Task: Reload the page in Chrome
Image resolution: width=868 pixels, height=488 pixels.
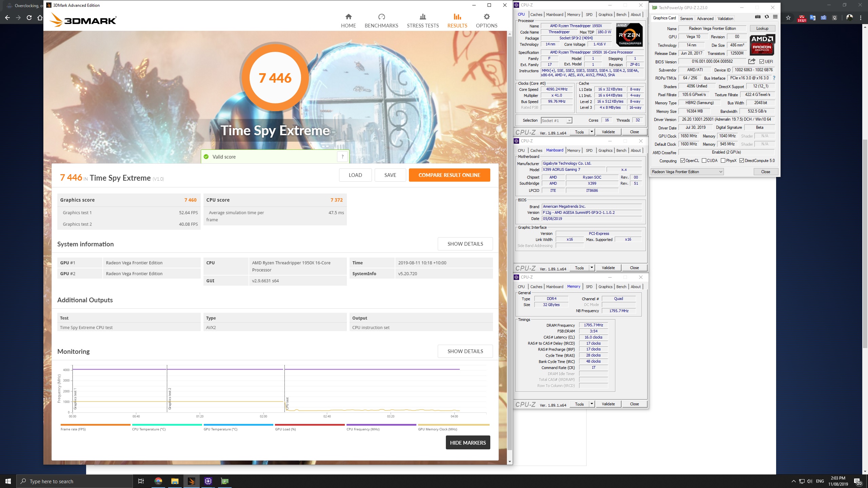Action: tap(29, 18)
